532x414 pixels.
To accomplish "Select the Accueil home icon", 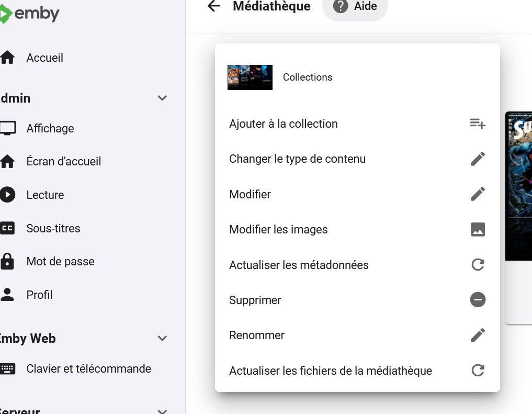I will tap(8, 57).
